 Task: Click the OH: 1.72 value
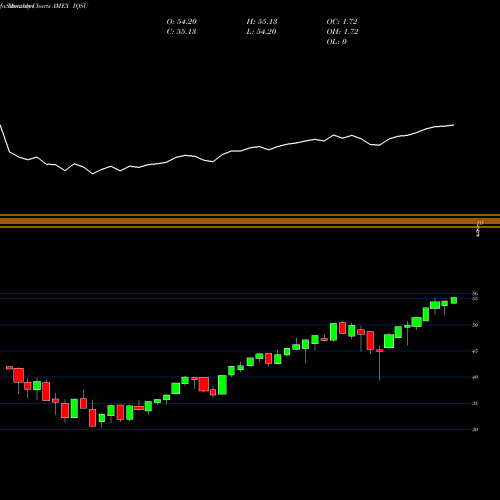pyautogui.click(x=342, y=32)
